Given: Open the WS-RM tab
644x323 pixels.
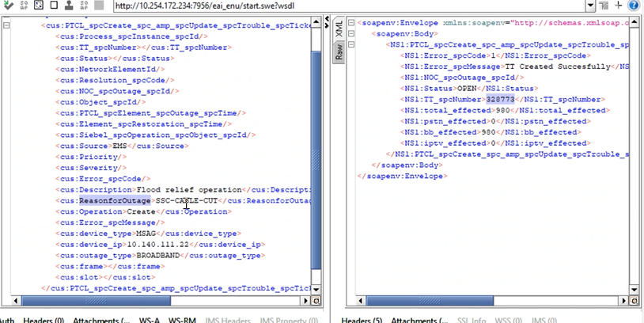Looking at the screenshot, I should click(x=181, y=319).
